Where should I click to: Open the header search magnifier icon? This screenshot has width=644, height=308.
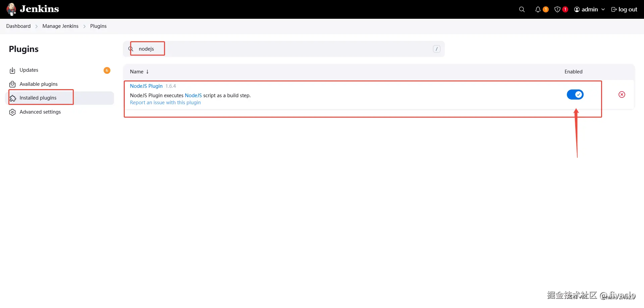(522, 9)
